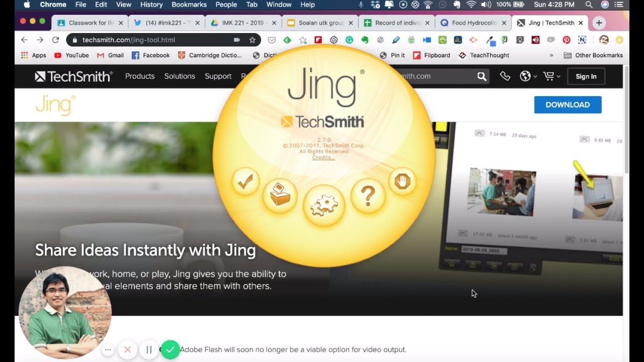Open the Apps bookmarks shortcut
Image resolution: width=644 pixels, height=362 pixels.
33,55
